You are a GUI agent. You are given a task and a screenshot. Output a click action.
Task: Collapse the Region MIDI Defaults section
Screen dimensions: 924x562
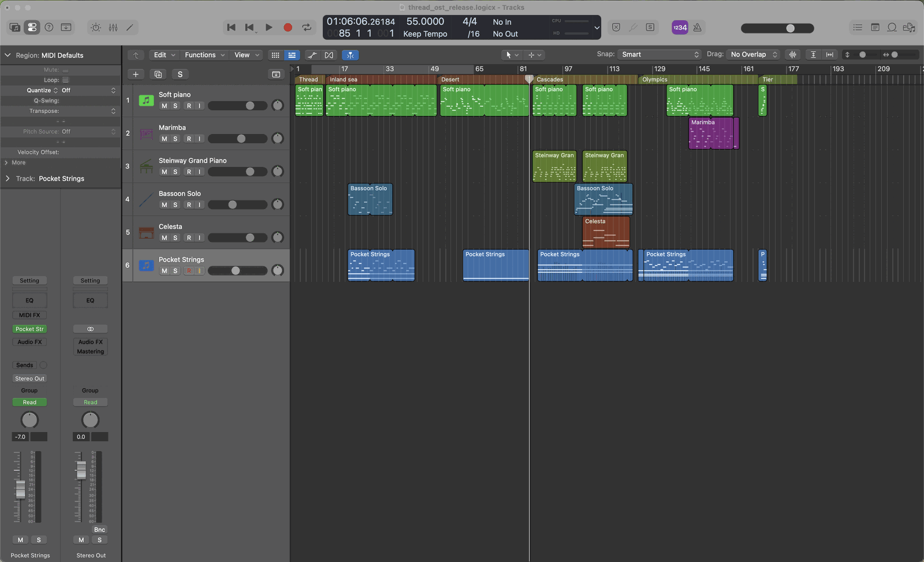point(8,55)
